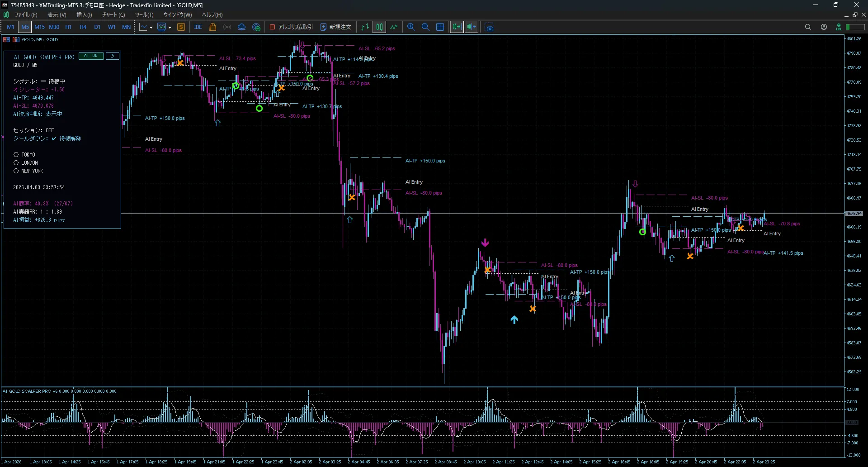Restore the inner chart window
Viewport: 868px width, 467px height.
click(855, 15)
